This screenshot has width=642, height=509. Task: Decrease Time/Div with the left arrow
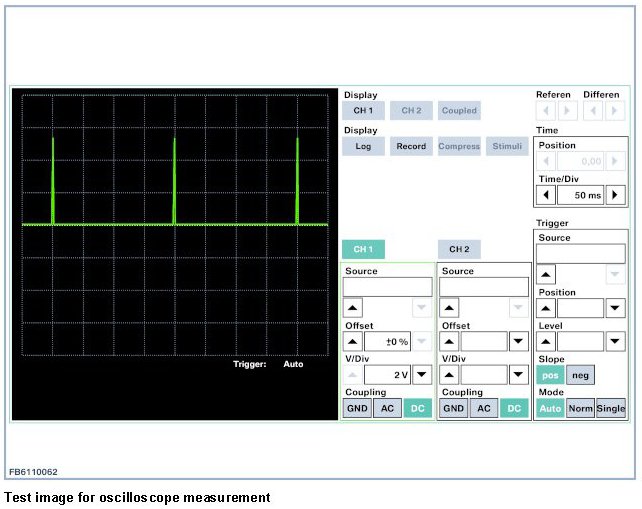[547, 195]
